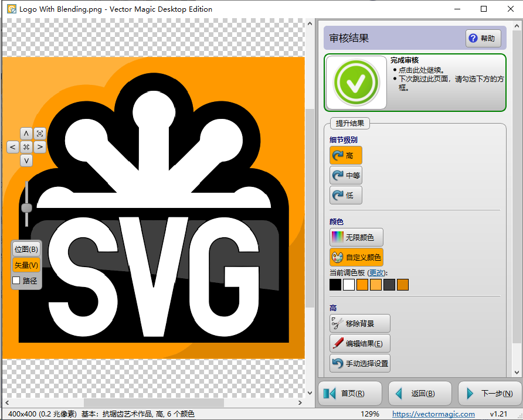The height and width of the screenshot is (420, 523).
Task: Click 手动选择设置 undo button
Action: tap(359, 363)
